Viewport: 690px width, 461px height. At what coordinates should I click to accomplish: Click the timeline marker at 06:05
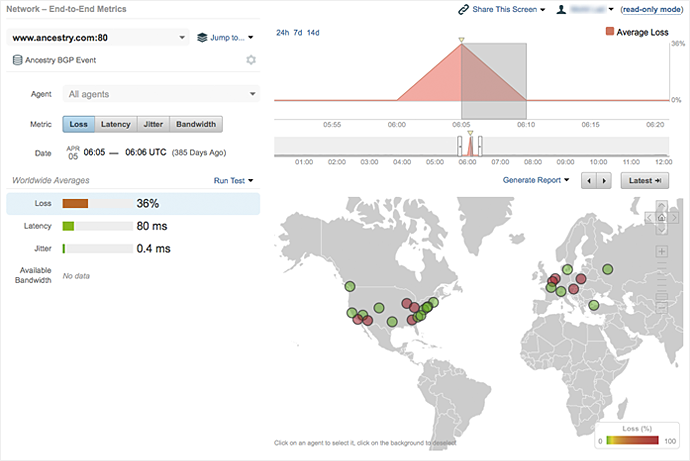(461, 42)
